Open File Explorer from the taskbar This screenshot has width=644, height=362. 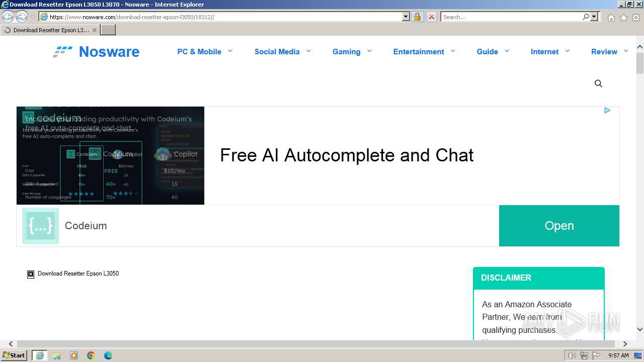point(57,355)
